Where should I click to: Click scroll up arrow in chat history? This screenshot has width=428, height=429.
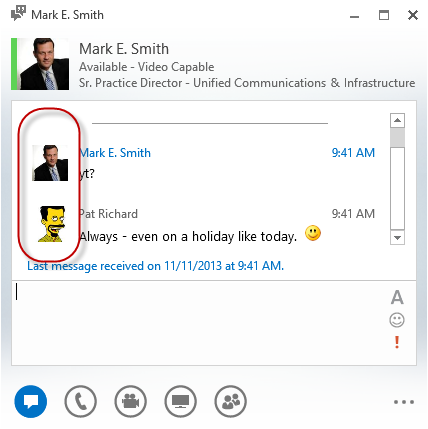pos(397,120)
